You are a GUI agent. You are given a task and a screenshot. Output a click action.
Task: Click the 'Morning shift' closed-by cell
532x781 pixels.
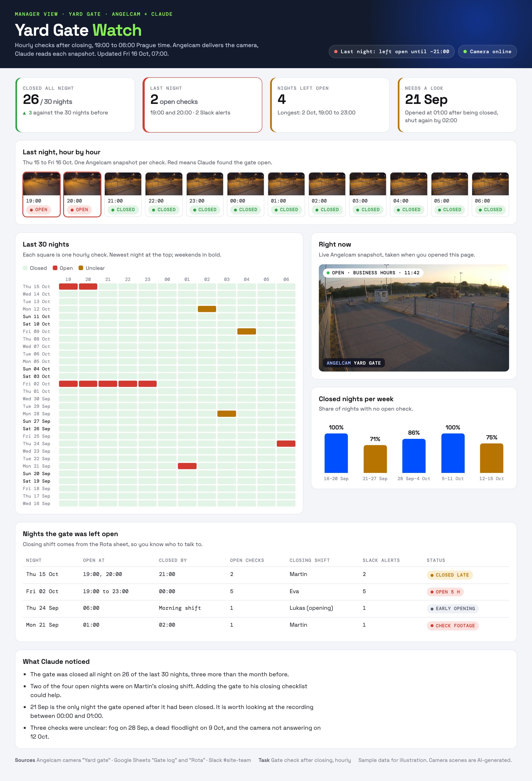[180, 608]
